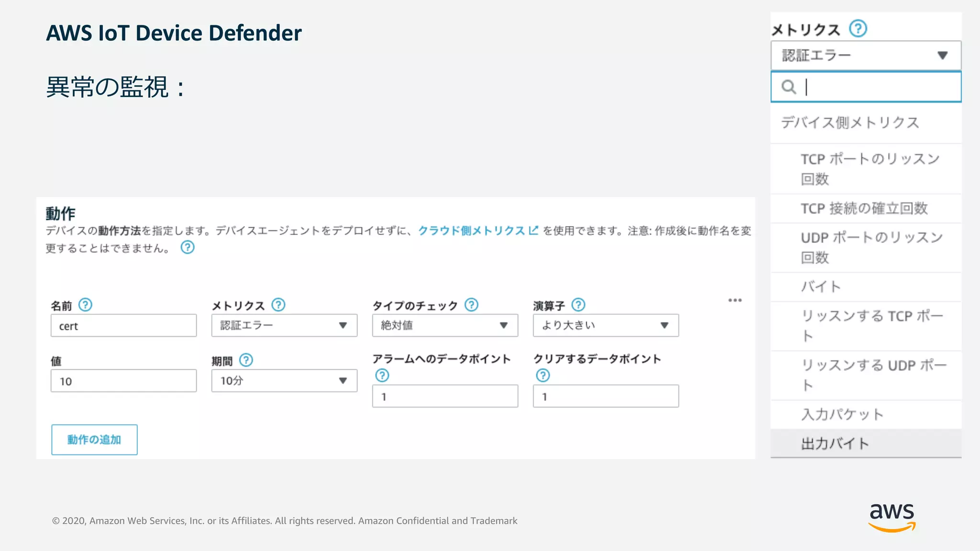Click the metrics search box

[866, 87]
